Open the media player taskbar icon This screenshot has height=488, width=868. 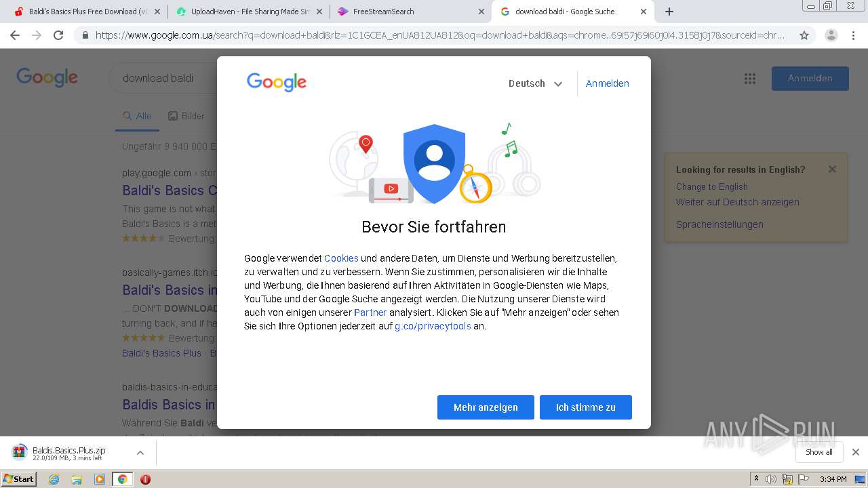100,479
